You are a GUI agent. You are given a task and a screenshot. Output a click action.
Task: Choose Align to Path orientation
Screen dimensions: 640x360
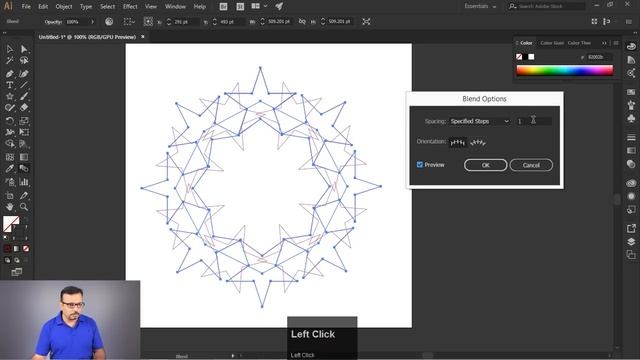(478, 142)
